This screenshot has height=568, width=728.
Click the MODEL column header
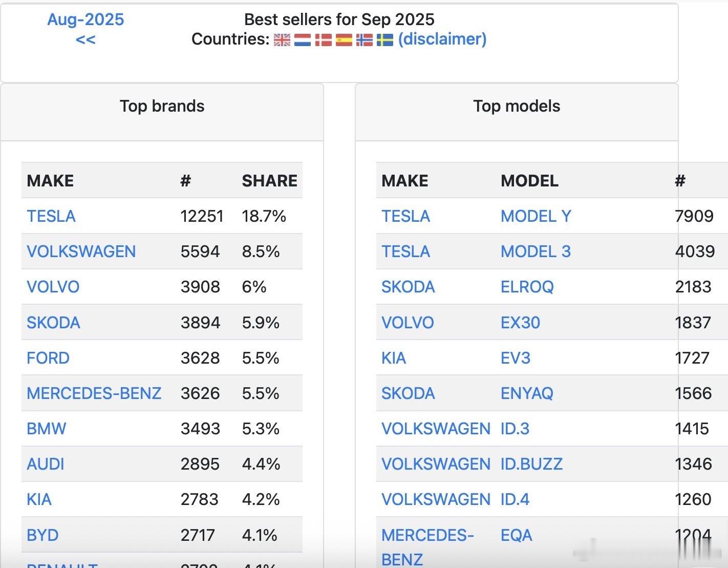529,181
